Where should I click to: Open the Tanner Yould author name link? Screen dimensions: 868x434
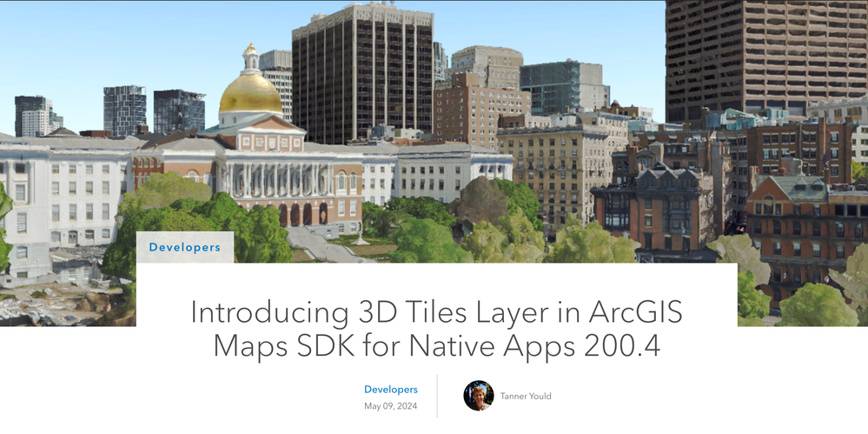526,396
